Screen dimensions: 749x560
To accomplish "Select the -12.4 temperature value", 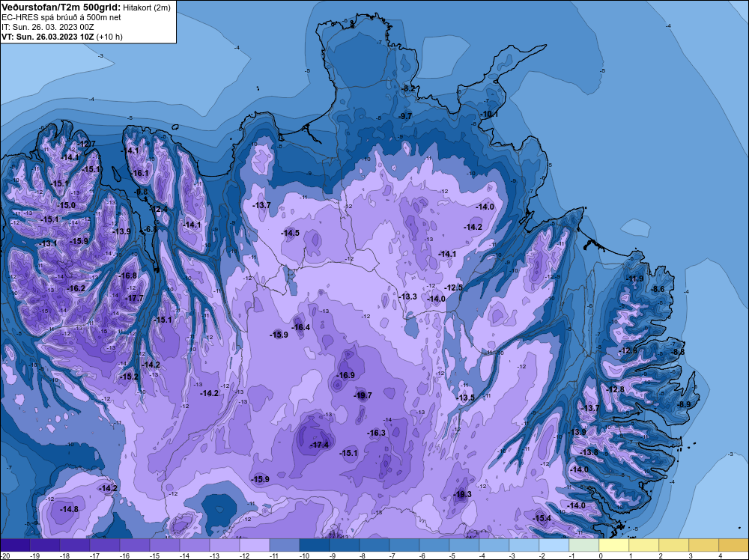I will 159,209.
